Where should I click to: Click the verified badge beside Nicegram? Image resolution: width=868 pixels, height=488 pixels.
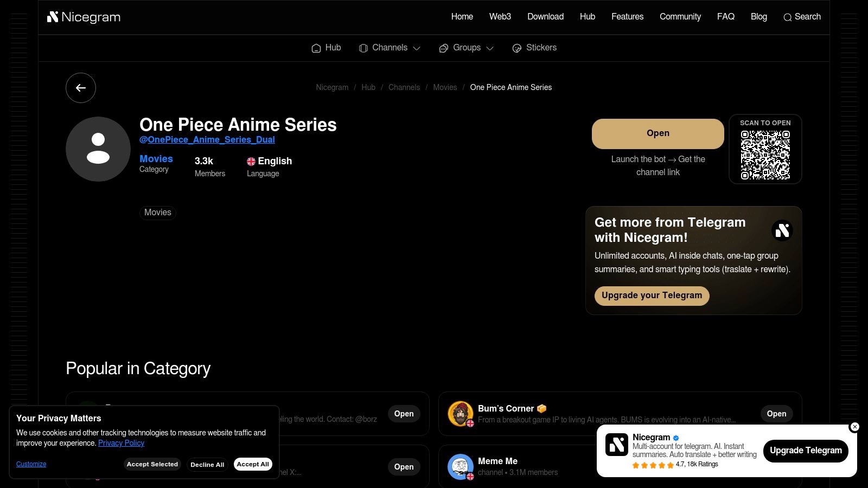point(676,438)
